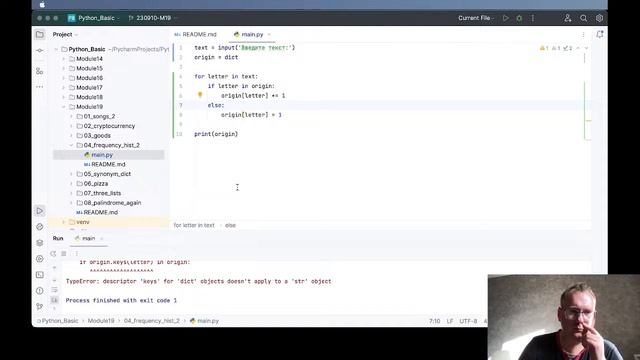
Task: Open the Problems tool window icon
Action: (x=40, y=291)
